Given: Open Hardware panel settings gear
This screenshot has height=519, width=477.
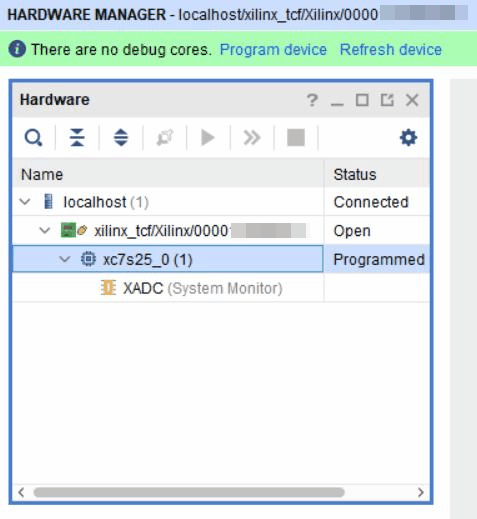Looking at the screenshot, I should (x=408, y=138).
